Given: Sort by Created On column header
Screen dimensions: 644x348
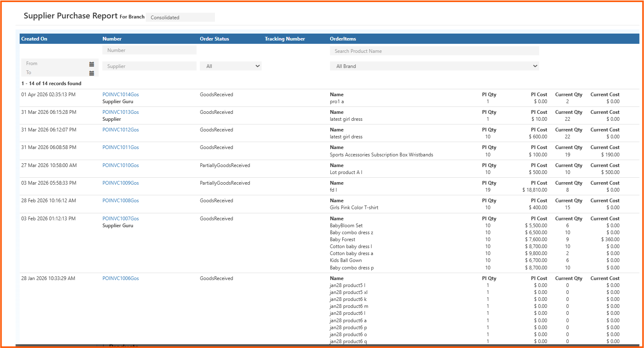Looking at the screenshot, I should click(34, 39).
